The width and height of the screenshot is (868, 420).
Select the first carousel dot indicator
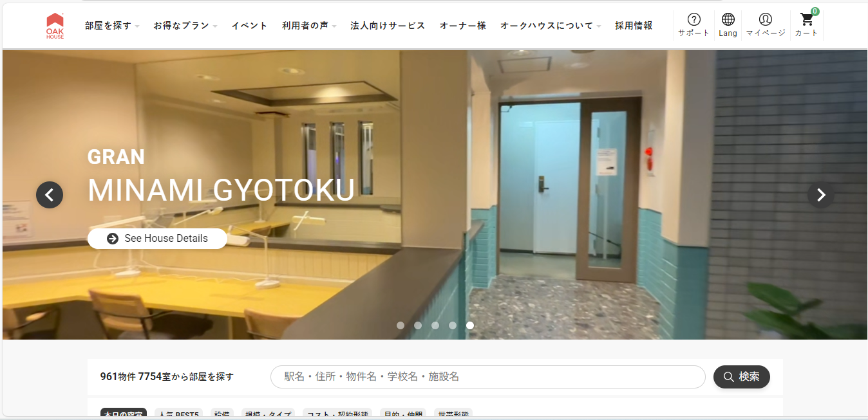[401, 325]
